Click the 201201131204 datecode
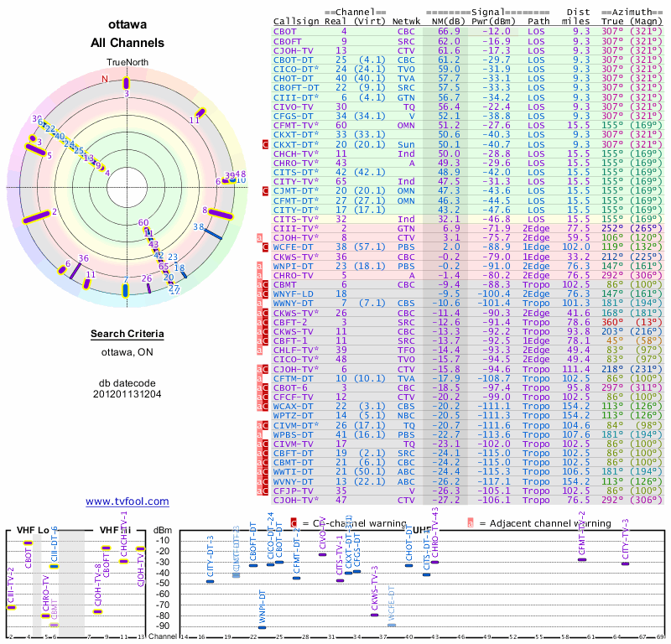Image resolution: width=671 pixels, height=644 pixels. click(127, 394)
